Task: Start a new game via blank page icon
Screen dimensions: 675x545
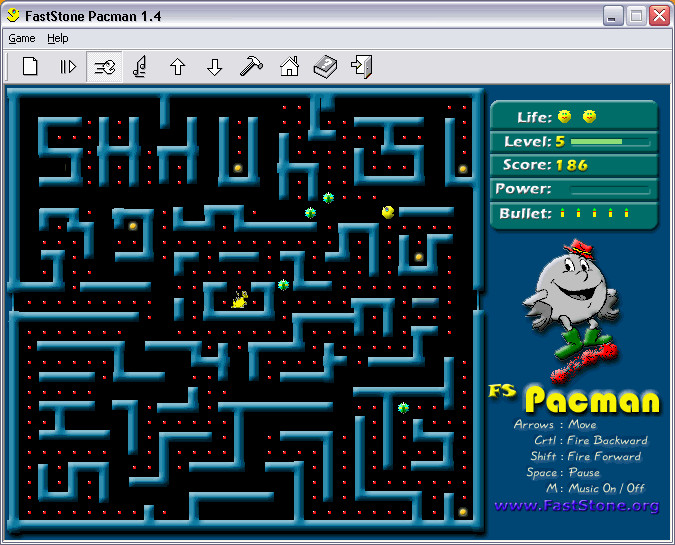Action: point(30,66)
